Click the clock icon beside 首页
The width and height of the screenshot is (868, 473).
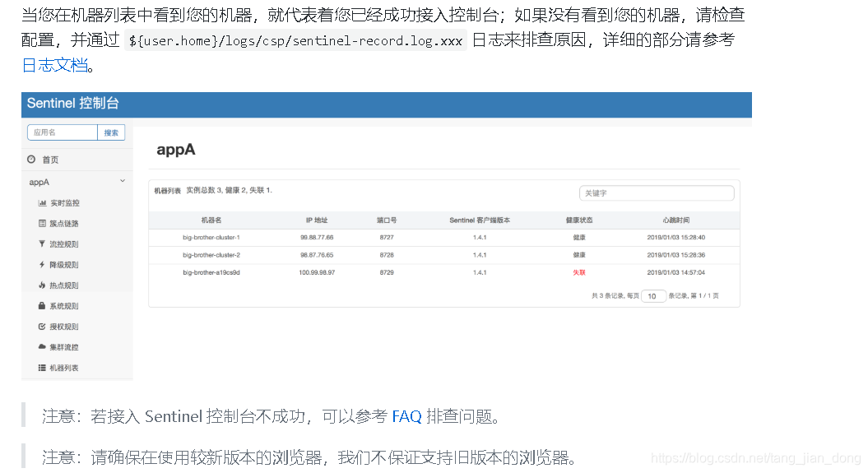click(x=31, y=160)
